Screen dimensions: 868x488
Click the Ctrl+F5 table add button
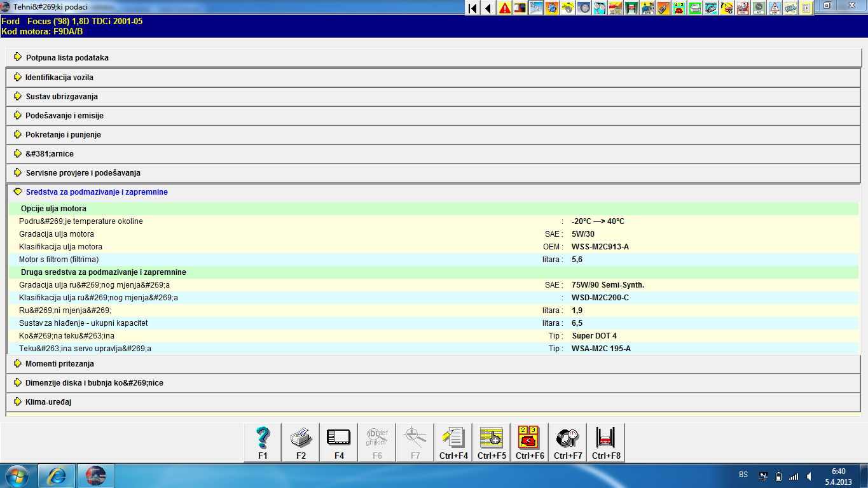click(492, 443)
